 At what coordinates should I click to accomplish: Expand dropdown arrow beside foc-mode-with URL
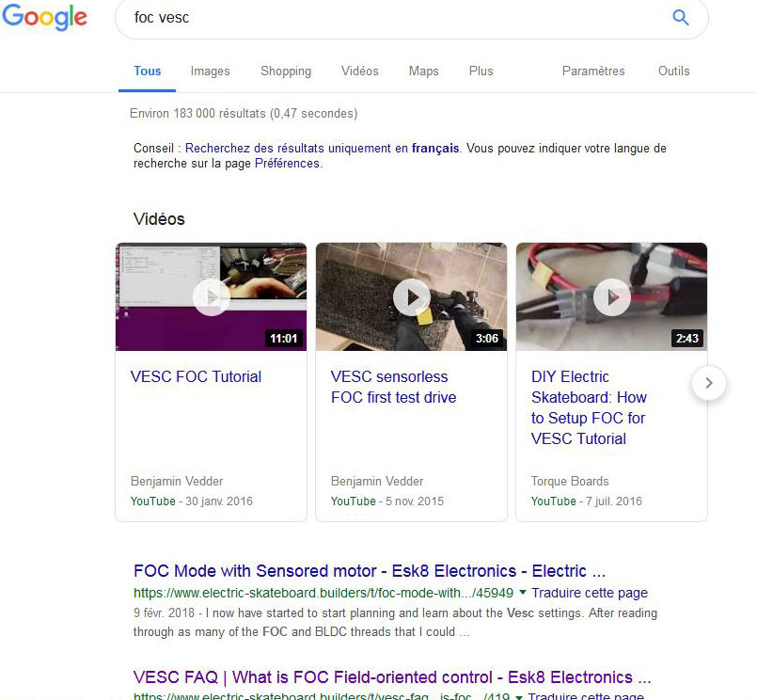coord(522,592)
